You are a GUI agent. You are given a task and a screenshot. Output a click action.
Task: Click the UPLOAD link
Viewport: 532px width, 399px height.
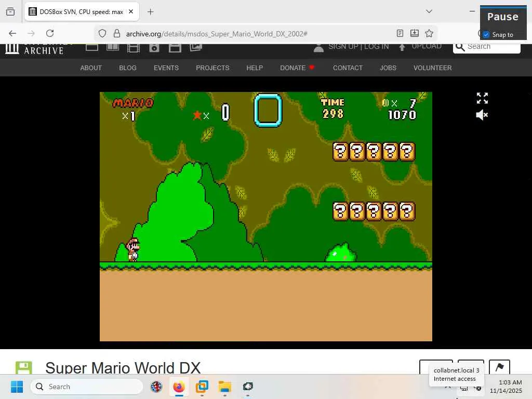pyautogui.click(x=426, y=46)
